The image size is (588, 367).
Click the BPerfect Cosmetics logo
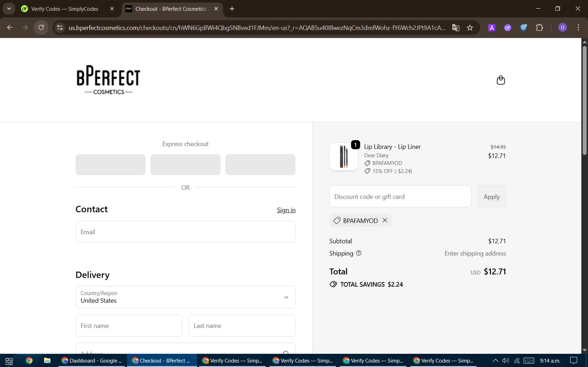(108, 80)
